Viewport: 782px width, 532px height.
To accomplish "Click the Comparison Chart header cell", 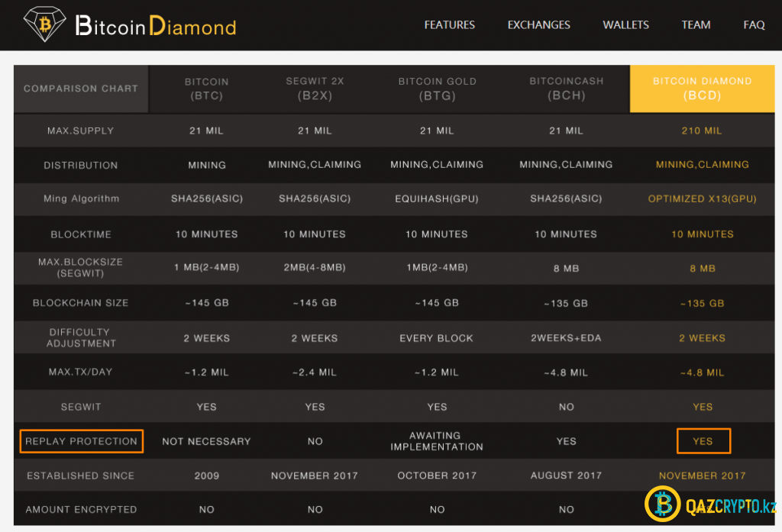I will tap(81, 89).
